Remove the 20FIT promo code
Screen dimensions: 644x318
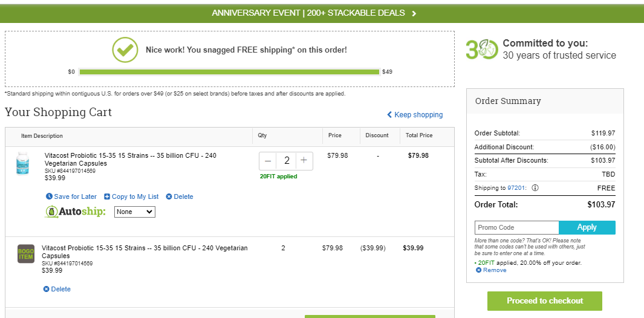pyautogui.click(x=491, y=270)
